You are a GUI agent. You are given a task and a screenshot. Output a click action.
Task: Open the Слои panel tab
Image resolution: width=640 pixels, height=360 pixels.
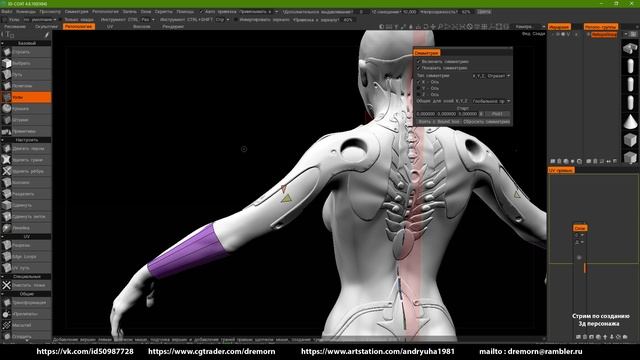pos(580,228)
